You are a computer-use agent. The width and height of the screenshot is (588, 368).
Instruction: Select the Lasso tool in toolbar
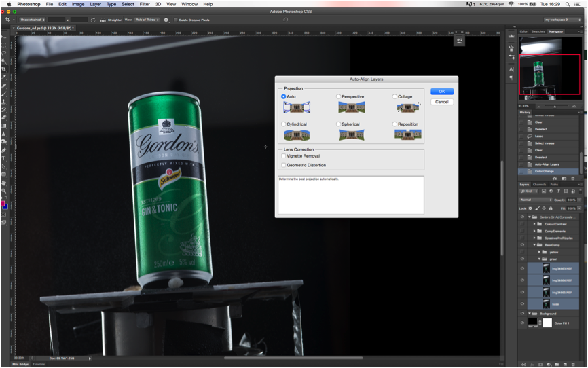(x=4, y=53)
